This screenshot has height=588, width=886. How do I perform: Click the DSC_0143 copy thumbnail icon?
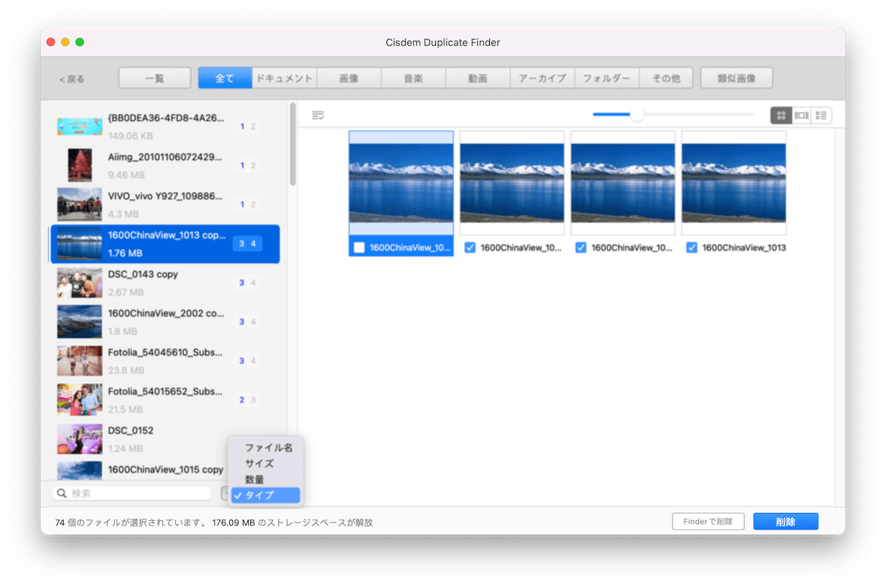pos(79,282)
